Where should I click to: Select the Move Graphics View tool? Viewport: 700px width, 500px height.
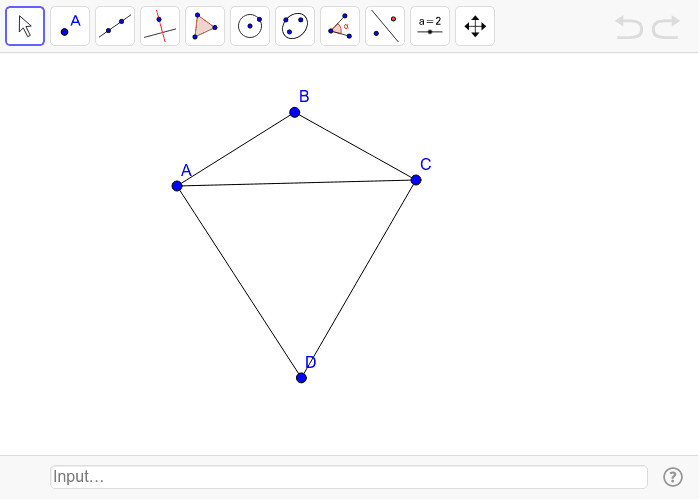point(475,26)
